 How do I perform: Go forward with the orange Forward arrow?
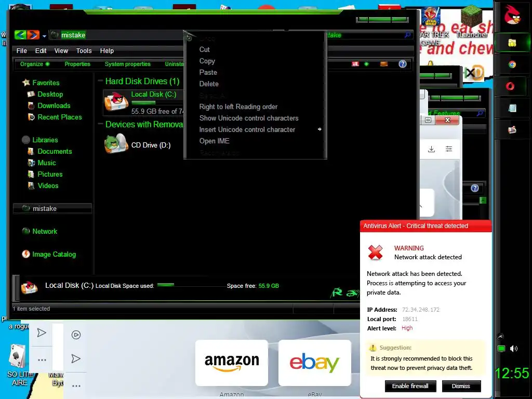coord(33,35)
